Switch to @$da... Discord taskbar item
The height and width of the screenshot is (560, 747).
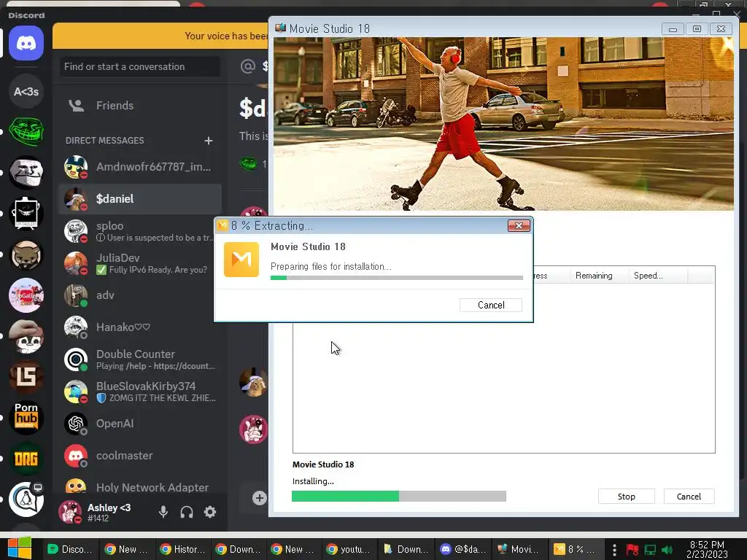click(463, 549)
